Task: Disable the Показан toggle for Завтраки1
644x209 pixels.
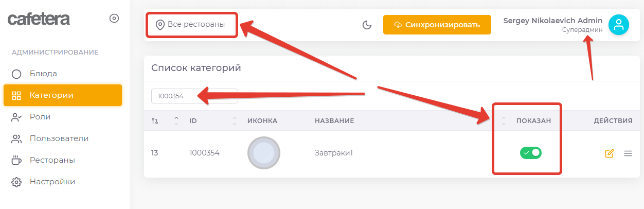Action: tap(531, 153)
